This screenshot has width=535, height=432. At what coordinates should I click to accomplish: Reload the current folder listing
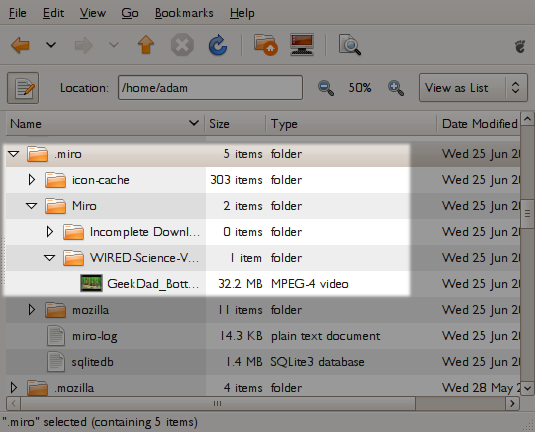point(218,45)
